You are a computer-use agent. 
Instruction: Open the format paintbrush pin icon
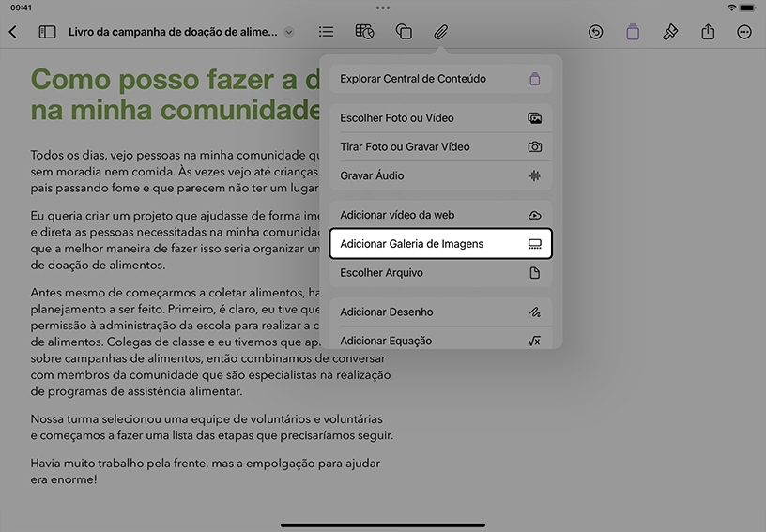point(669,32)
